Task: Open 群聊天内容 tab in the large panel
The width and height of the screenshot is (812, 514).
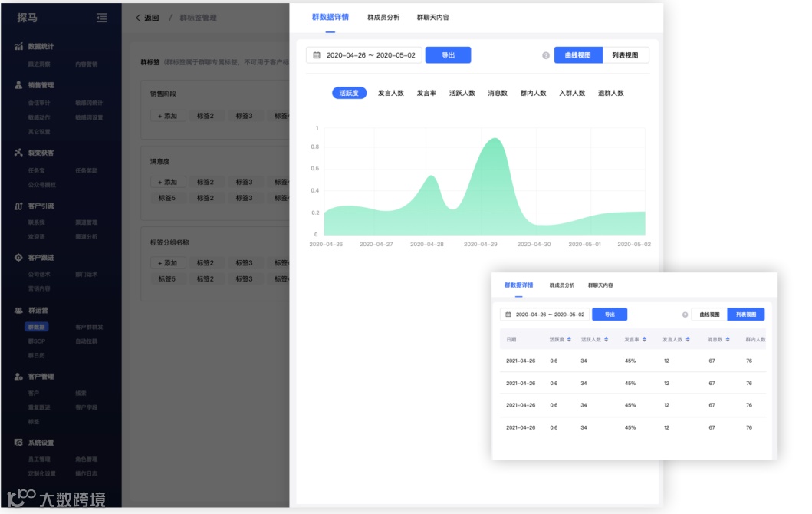Action: tap(433, 18)
